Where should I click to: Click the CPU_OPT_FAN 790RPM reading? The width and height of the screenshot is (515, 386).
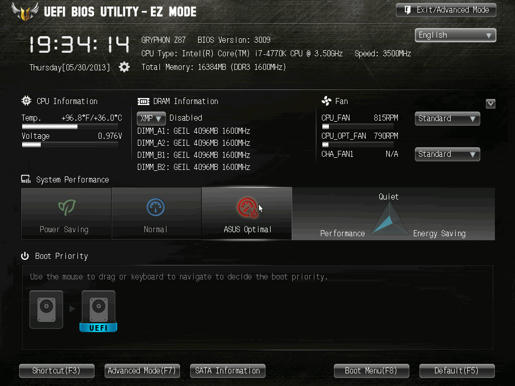point(386,136)
